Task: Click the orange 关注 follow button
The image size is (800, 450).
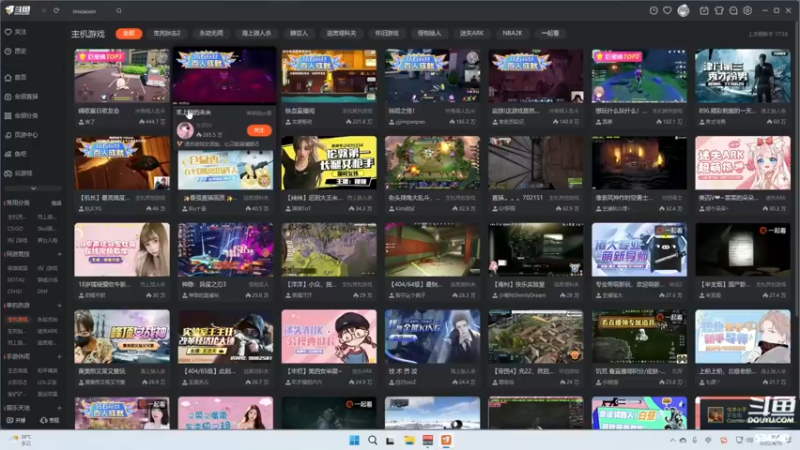Action: (x=259, y=130)
